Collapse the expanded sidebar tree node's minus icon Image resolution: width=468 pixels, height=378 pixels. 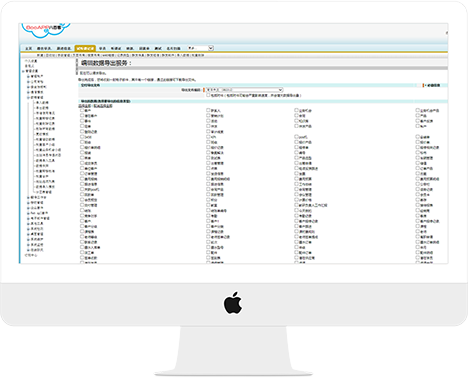[28, 97]
